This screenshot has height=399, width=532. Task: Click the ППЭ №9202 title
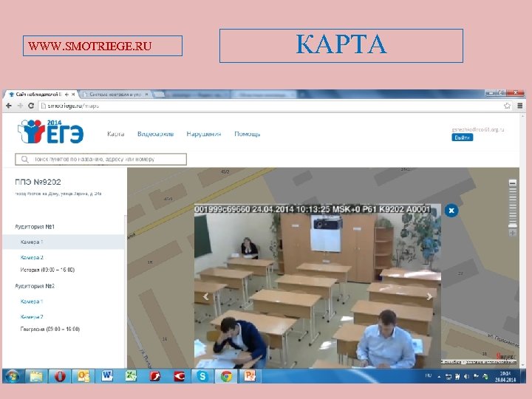(x=38, y=182)
